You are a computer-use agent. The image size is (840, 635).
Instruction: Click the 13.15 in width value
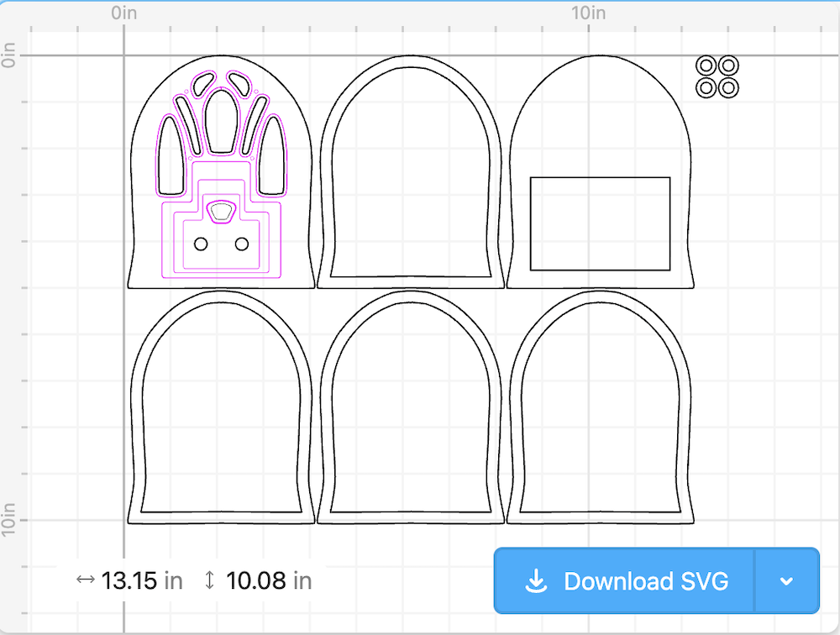(x=142, y=581)
